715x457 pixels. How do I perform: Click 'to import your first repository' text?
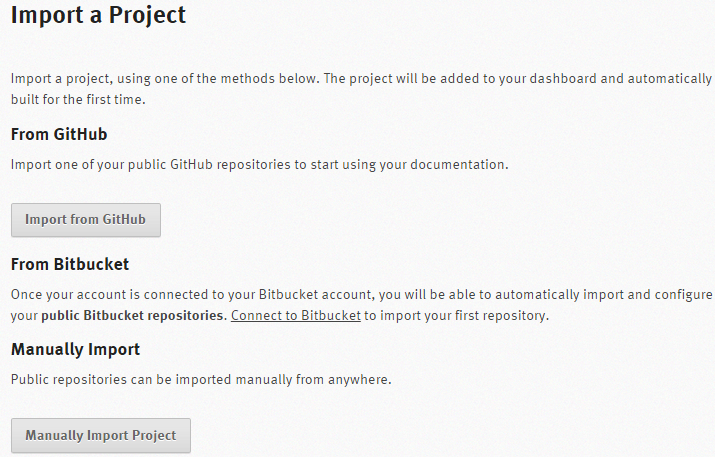[x=456, y=316]
